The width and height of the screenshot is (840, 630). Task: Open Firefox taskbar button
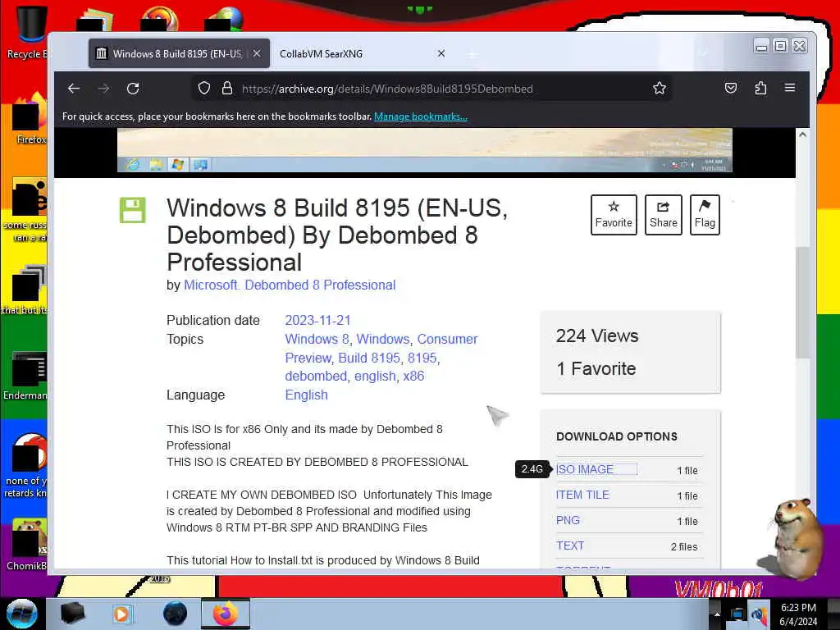point(226,614)
